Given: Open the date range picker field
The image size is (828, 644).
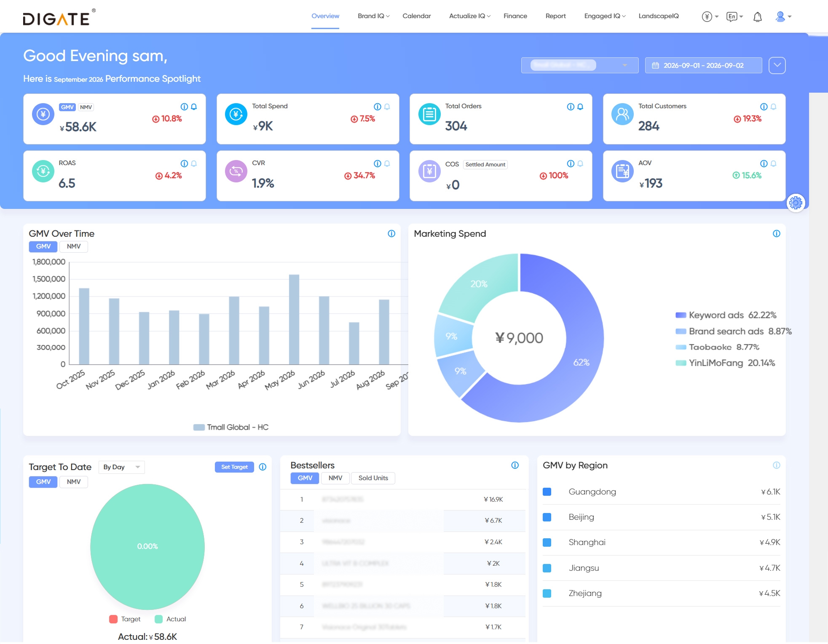Looking at the screenshot, I should (x=703, y=65).
